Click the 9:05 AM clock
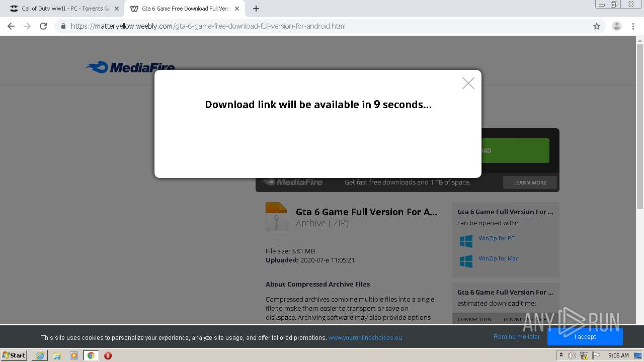Image resolution: width=644 pixels, height=362 pixels. pyautogui.click(x=618, y=355)
